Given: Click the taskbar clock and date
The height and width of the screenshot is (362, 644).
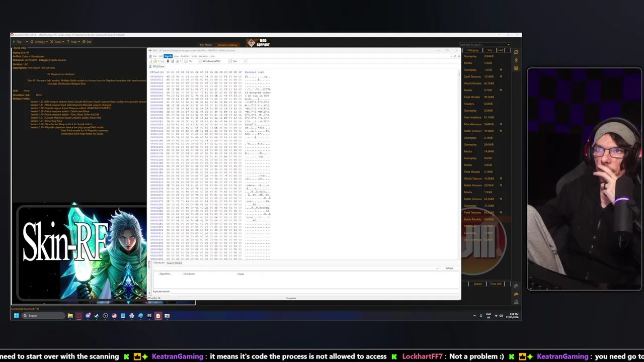Looking at the screenshot, I should click(513, 316).
